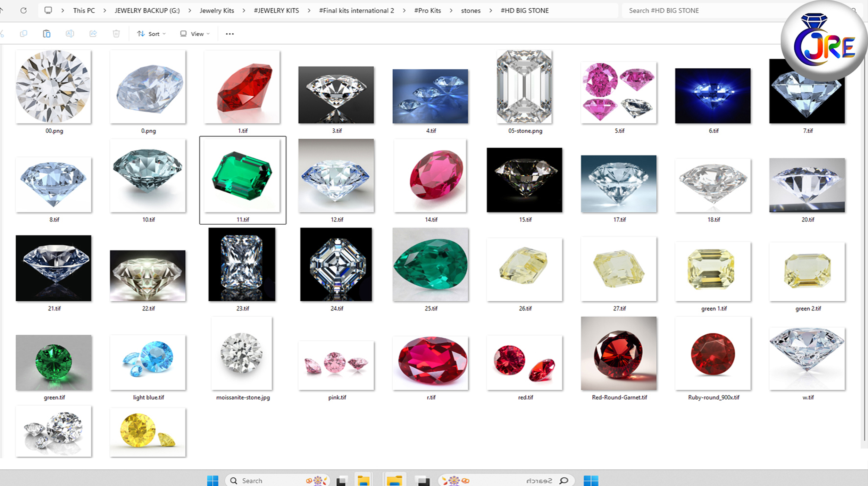Open the View dropdown
The image size is (868, 486).
[x=194, y=33]
